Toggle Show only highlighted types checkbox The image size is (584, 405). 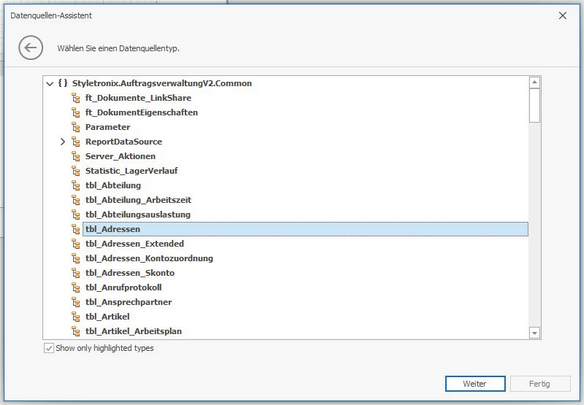coord(49,348)
